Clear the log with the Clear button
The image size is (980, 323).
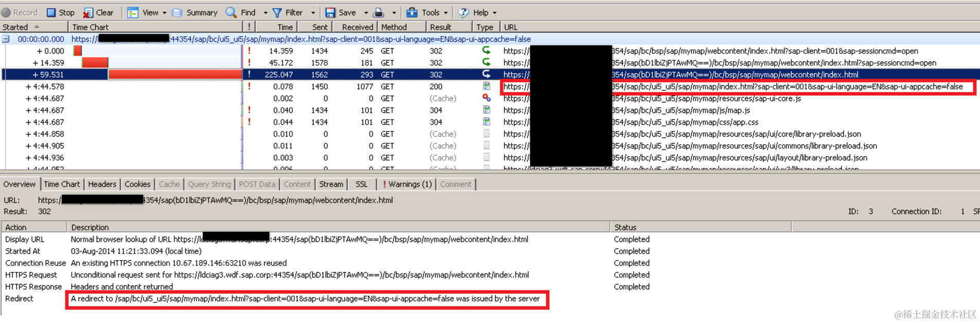(98, 12)
